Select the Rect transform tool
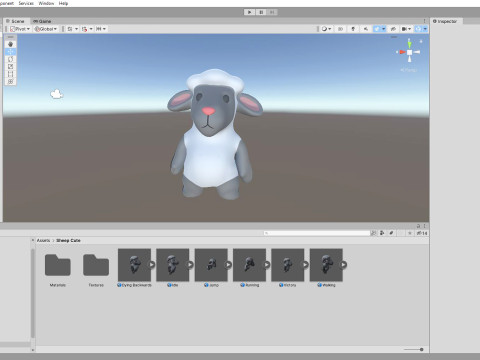480x360 pixels. (10, 74)
